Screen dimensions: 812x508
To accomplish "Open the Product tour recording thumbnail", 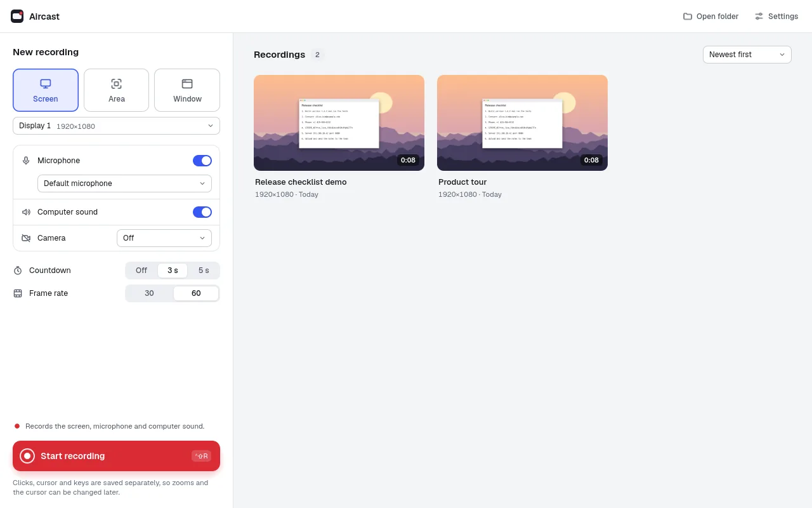I will 522,123.
